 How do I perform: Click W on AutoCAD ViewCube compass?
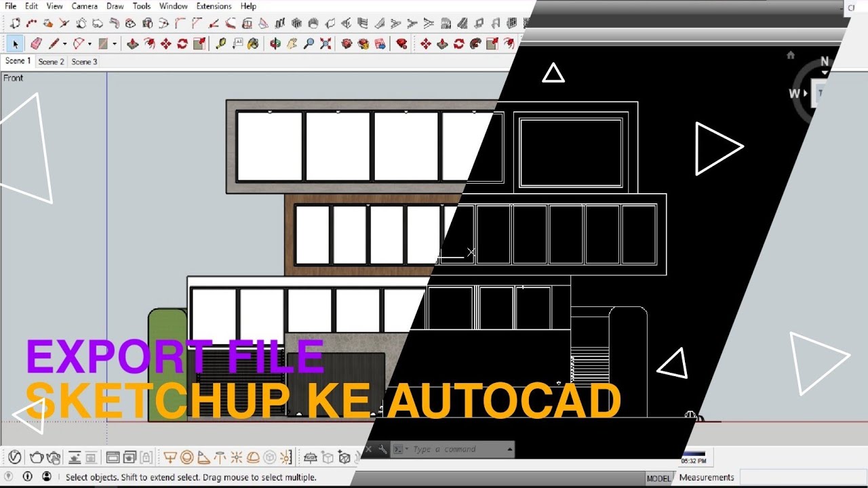tap(794, 94)
